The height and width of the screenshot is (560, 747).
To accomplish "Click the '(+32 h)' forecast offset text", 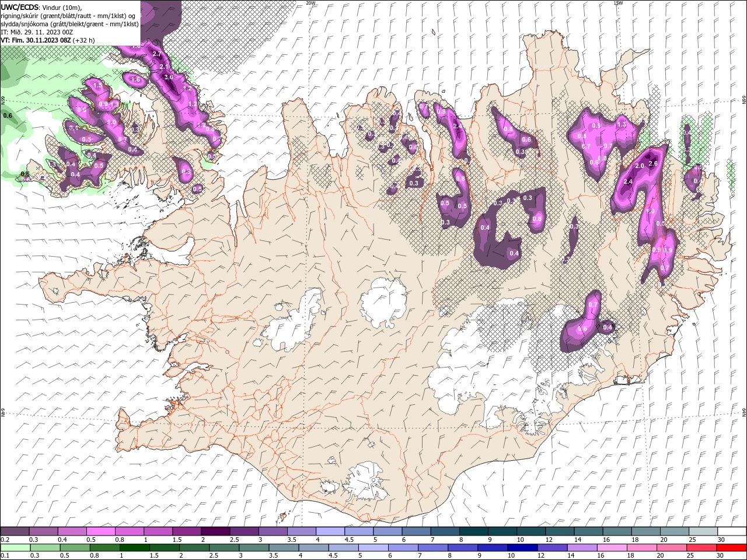I will click(84, 40).
